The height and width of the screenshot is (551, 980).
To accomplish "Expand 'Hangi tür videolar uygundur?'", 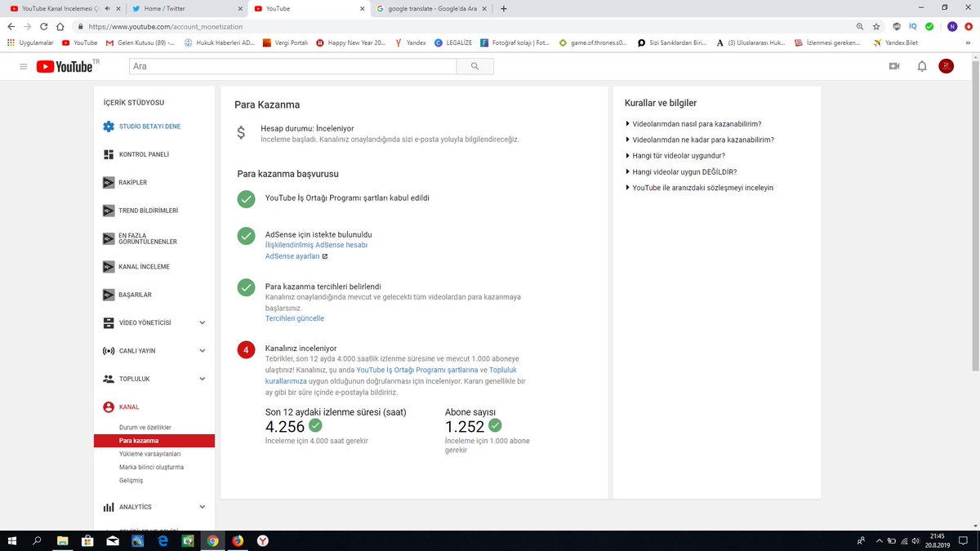I will [x=675, y=155].
